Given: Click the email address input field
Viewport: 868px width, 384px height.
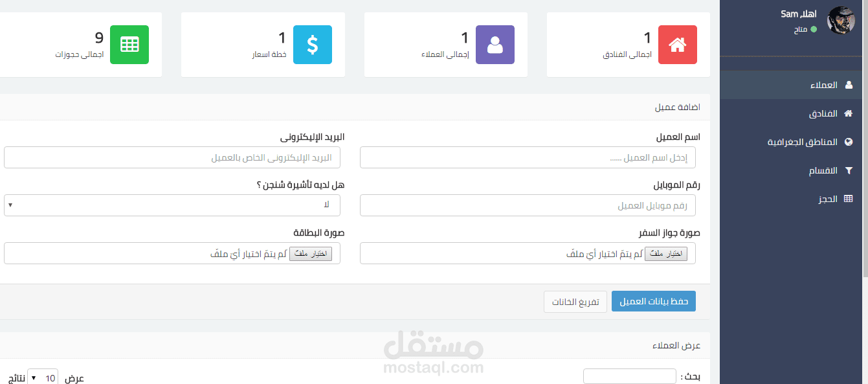Looking at the screenshot, I should click(x=172, y=157).
